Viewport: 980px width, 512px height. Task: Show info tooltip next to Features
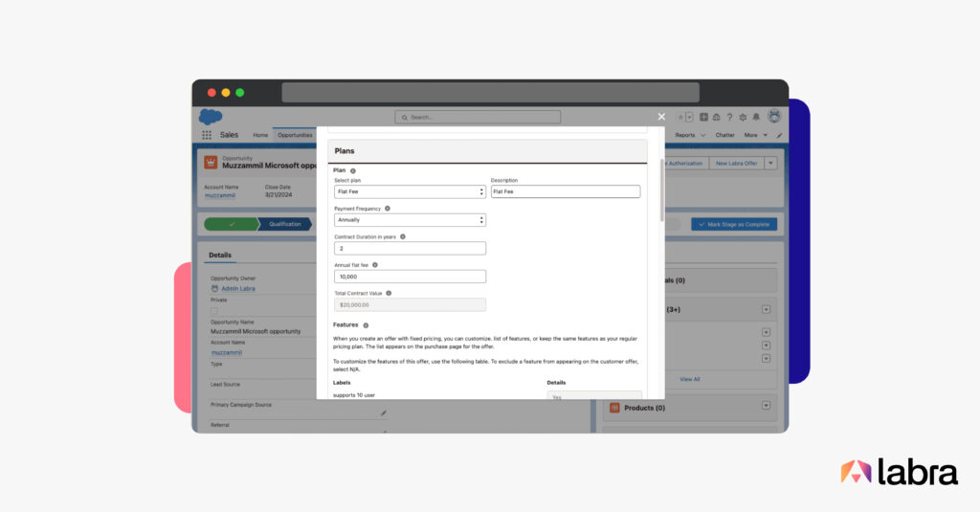pos(366,325)
